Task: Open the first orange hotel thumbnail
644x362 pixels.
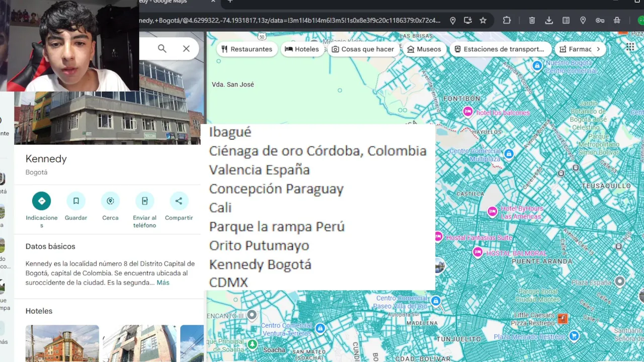Action: 62,343
